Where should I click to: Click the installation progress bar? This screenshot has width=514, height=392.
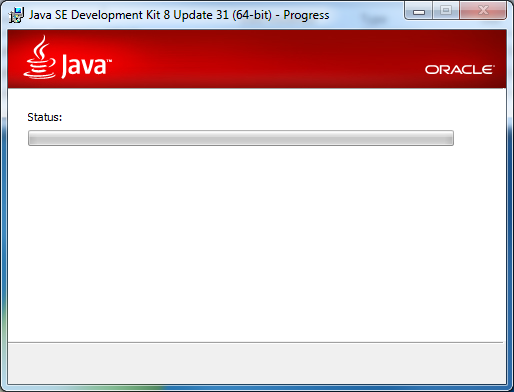point(241,138)
